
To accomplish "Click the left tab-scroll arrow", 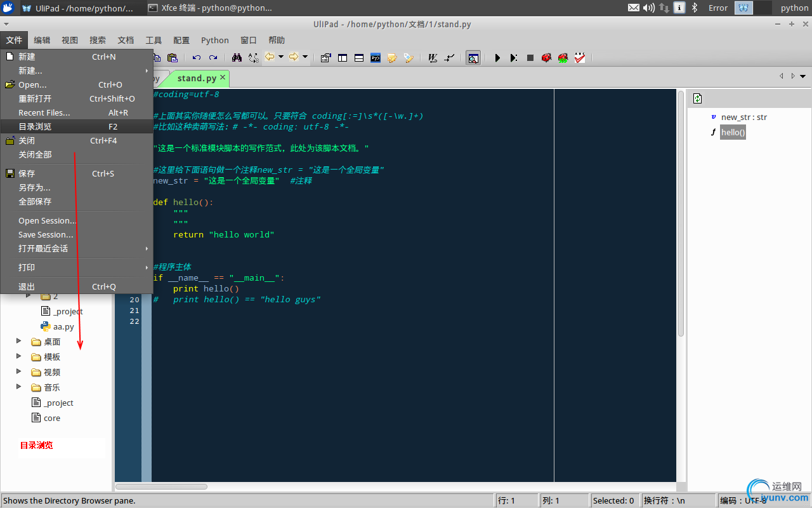I will click(782, 76).
